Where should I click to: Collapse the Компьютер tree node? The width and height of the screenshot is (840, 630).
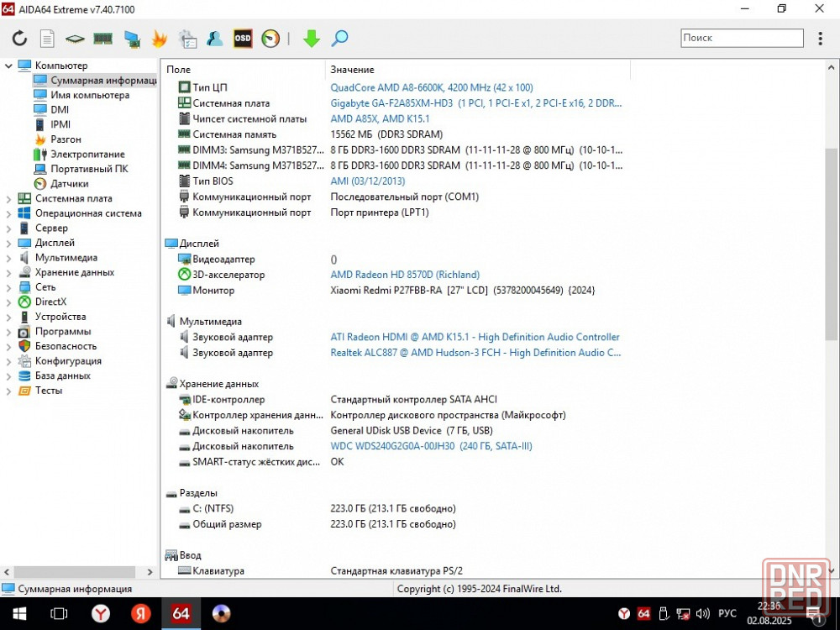click(x=8, y=66)
